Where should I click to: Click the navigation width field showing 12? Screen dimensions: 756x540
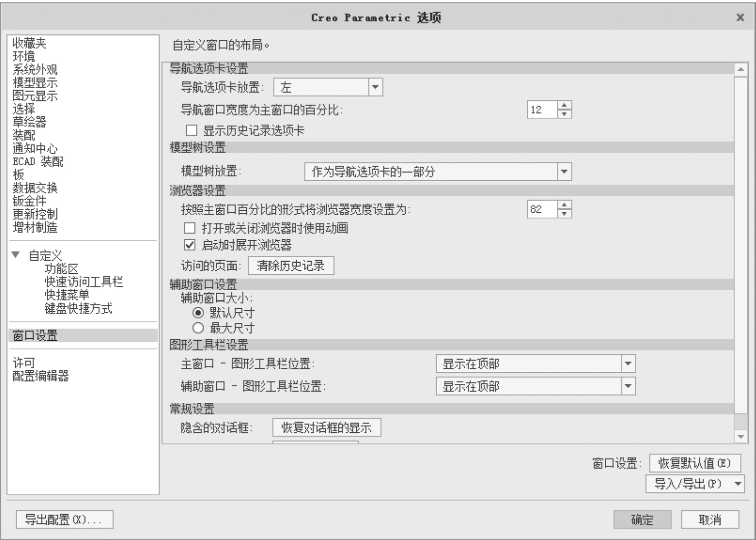click(542, 109)
